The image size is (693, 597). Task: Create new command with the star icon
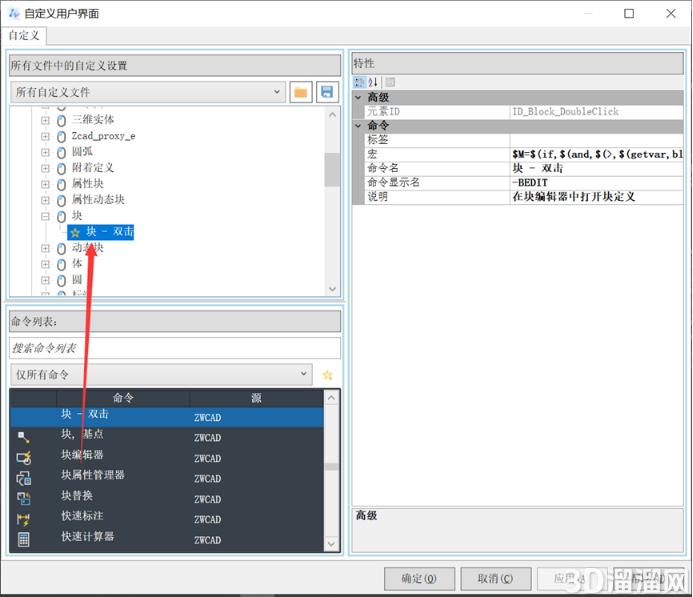click(327, 375)
